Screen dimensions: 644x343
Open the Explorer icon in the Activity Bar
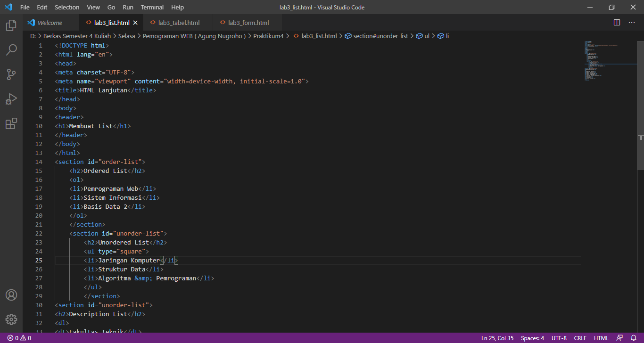point(11,25)
